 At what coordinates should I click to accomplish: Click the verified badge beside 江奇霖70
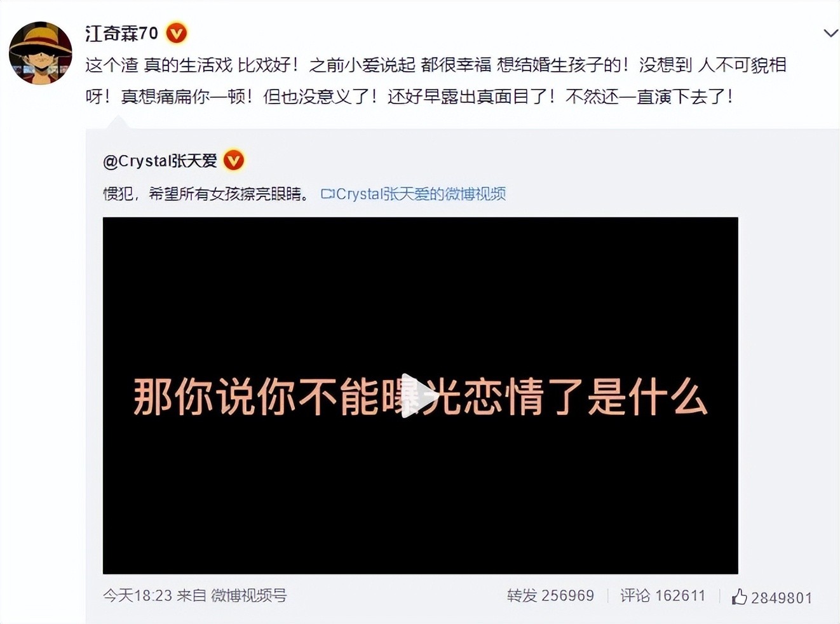pyautogui.click(x=177, y=33)
